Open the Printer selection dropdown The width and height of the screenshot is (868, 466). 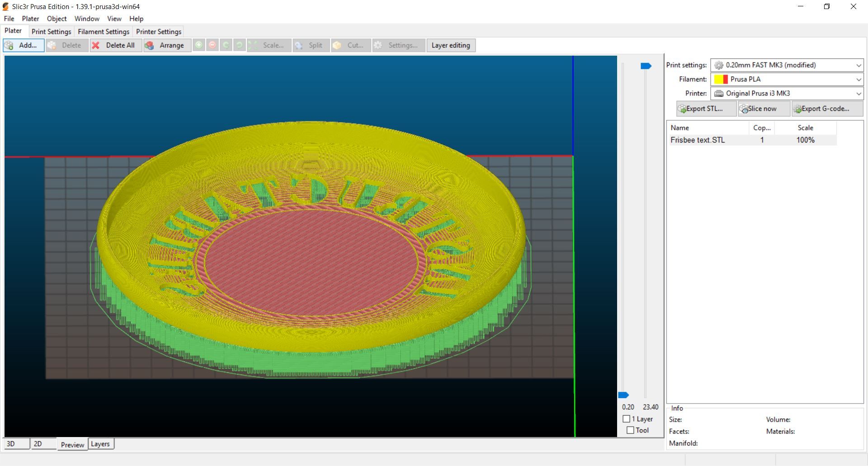pyautogui.click(x=787, y=93)
